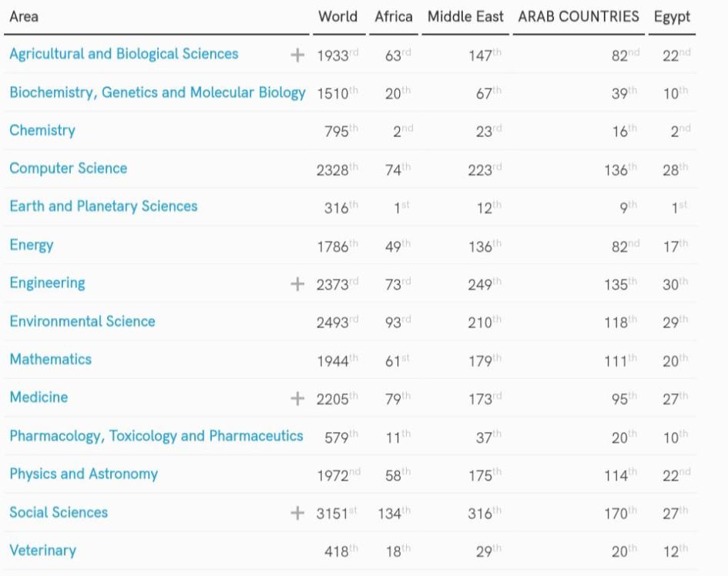Click the ARAB COUNTRIES column header
The height and width of the screenshot is (576, 728).
(x=579, y=17)
